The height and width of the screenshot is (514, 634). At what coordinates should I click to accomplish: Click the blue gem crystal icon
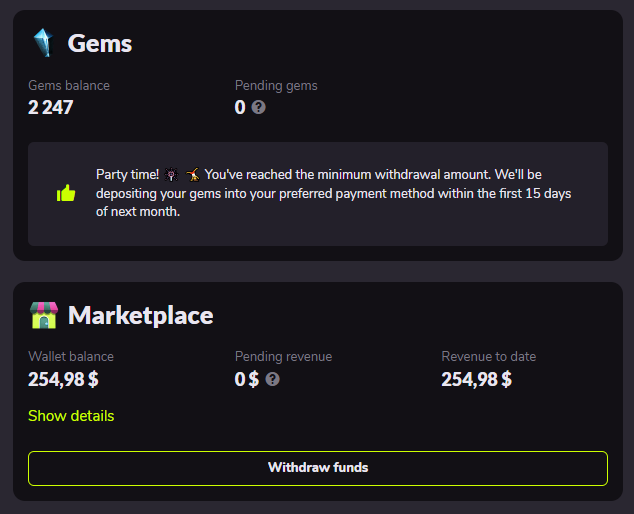pos(43,43)
